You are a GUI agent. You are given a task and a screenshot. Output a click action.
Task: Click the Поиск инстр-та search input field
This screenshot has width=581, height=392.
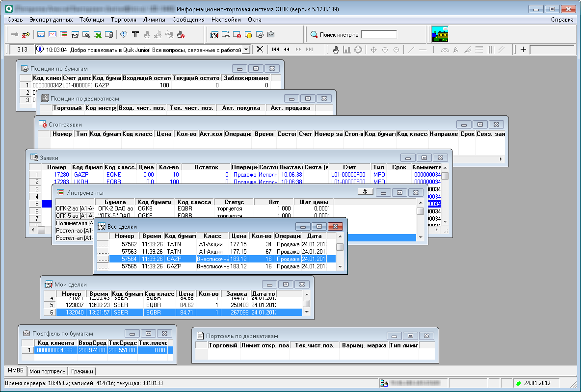pos(379,34)
